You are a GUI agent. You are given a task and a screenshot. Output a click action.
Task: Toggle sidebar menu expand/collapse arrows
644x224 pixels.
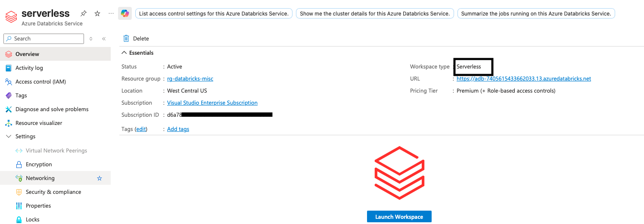pos(91,39)
